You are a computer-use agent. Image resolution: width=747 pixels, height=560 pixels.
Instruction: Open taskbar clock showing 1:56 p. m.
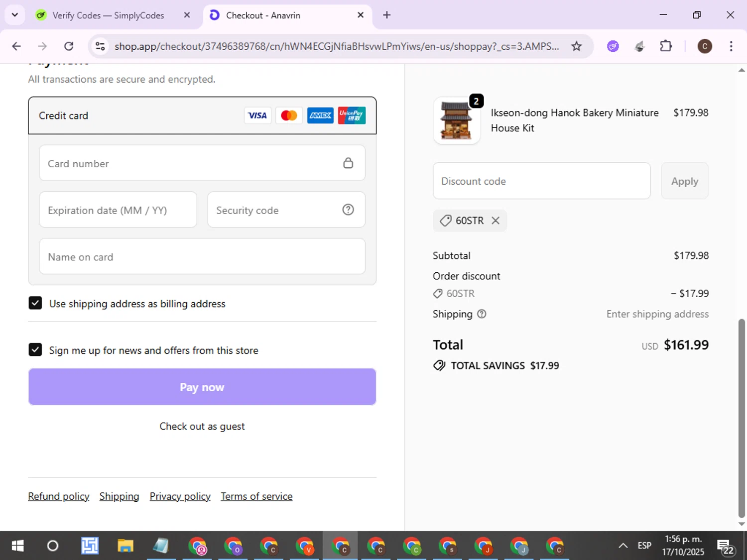[x=683, y=546]
